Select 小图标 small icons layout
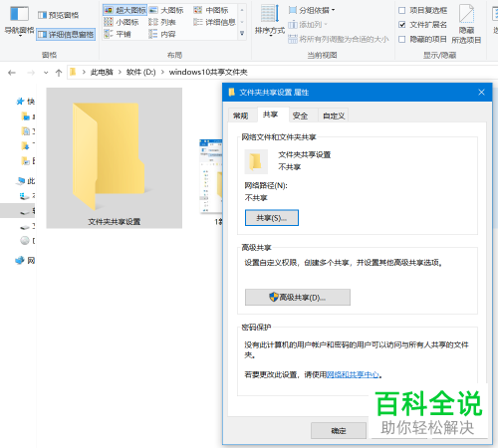This screenshot has width=498, height=448. [x=122, y=22]
